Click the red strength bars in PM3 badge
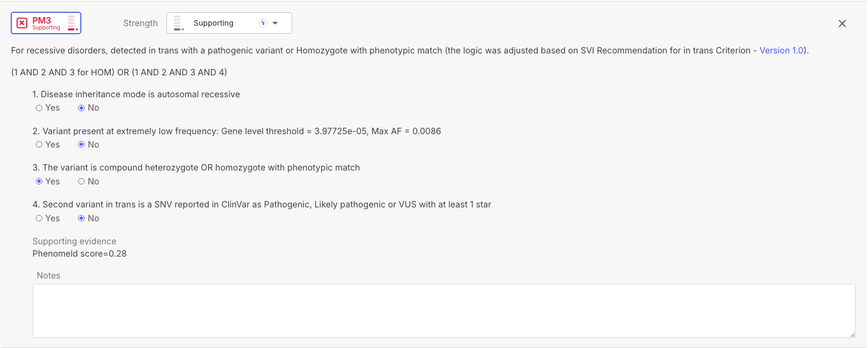The image size is (868, 348). point(72,23)
